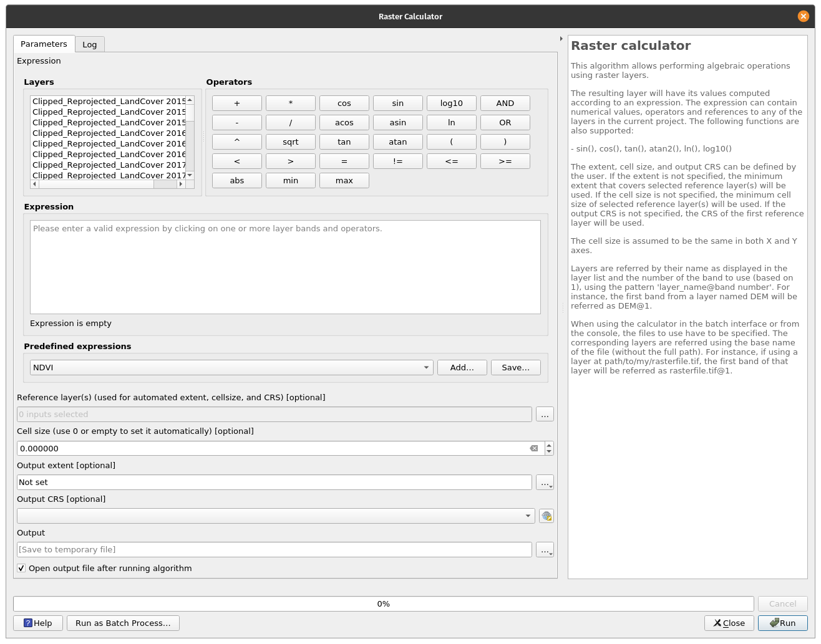This screenshot has width=821, height=644.
Task: Click the Output CRS select-CRS globe icon
Action: pos(547,516)
